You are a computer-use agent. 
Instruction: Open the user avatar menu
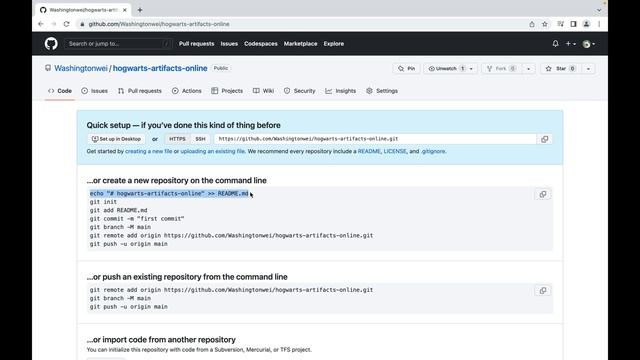pyautogui.click(x=588, y=44)
